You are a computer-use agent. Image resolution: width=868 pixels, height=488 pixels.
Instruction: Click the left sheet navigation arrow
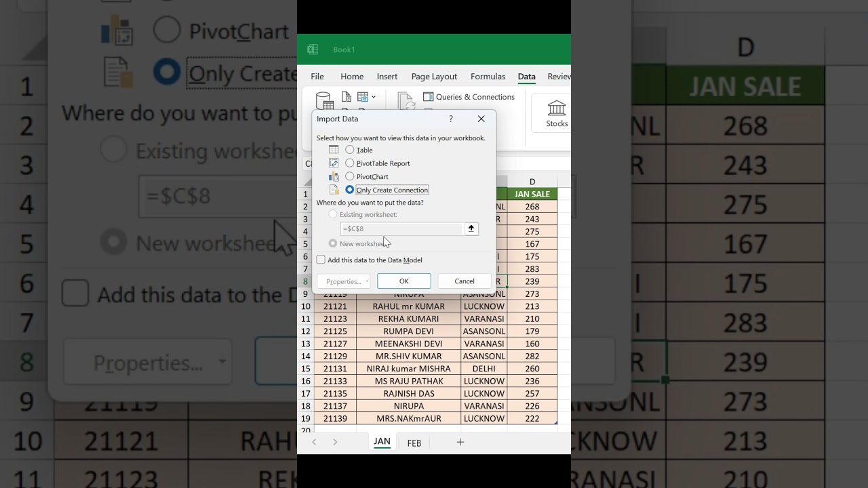pos(314,441)
